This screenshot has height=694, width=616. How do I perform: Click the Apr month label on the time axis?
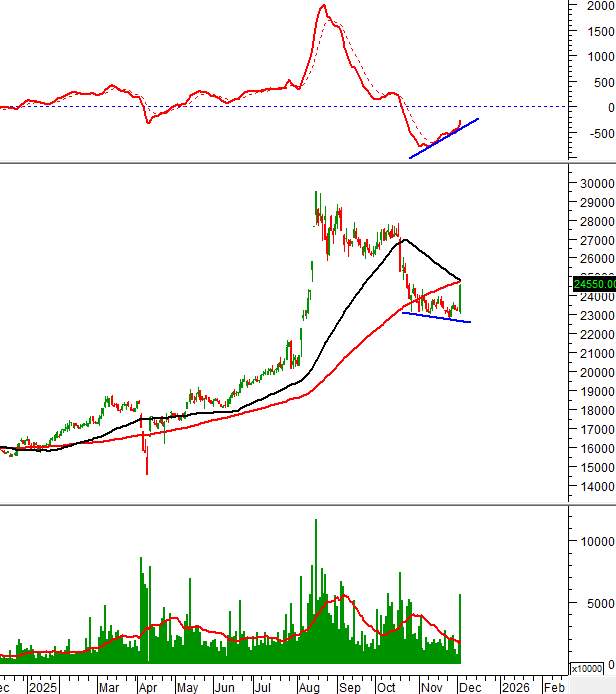tap(148, 688)
